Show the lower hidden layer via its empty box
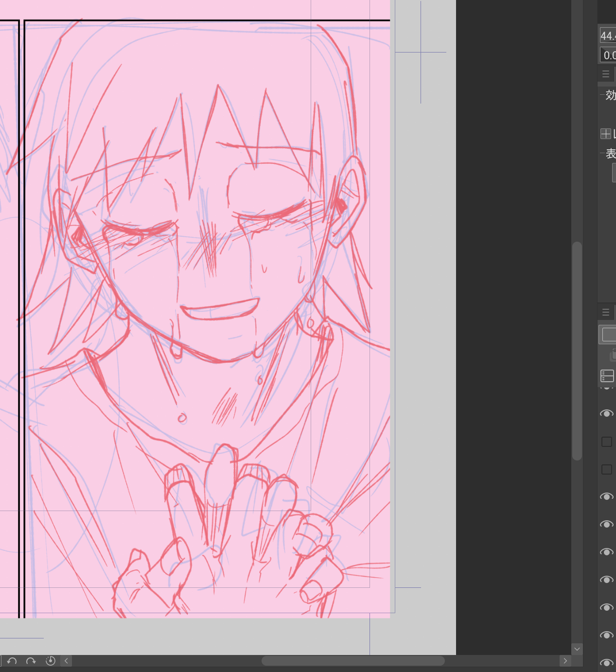 606,469
